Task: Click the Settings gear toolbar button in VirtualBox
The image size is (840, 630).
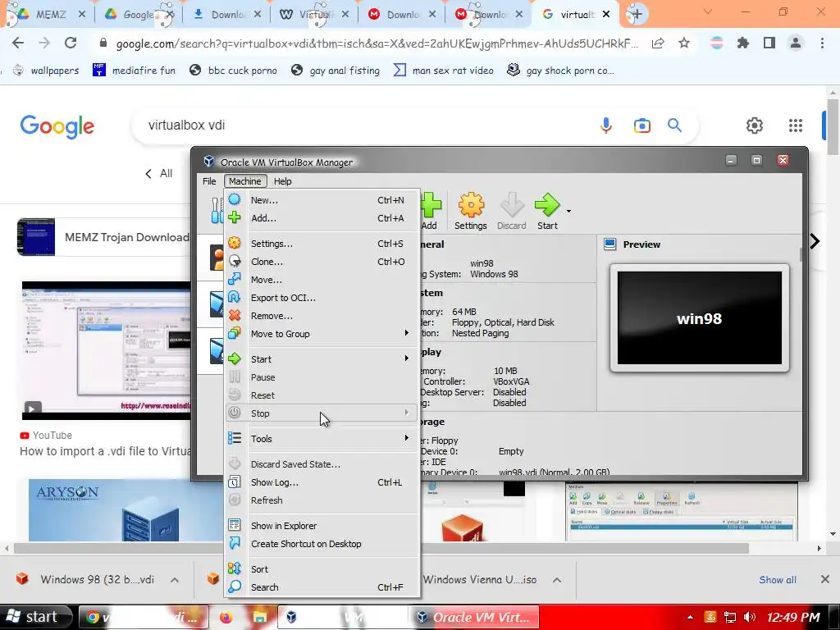Action: pyautogui.click(x=470, y=211)
